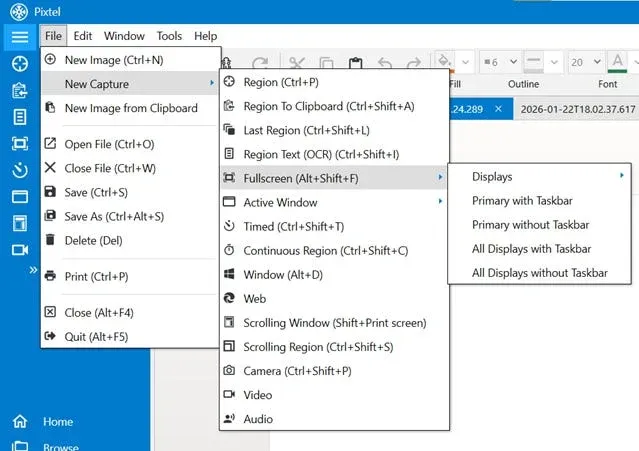The height and width of the screenshot is (451, 639).
Task: Expand the Fullscreen (Alt+Shift+F) submenu
Action: click(x=334, y=178)
